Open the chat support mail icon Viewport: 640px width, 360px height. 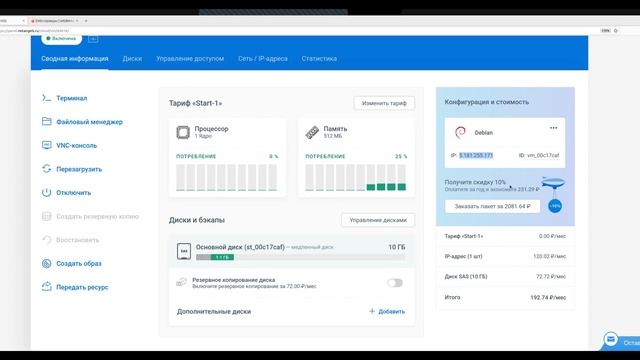611,339
